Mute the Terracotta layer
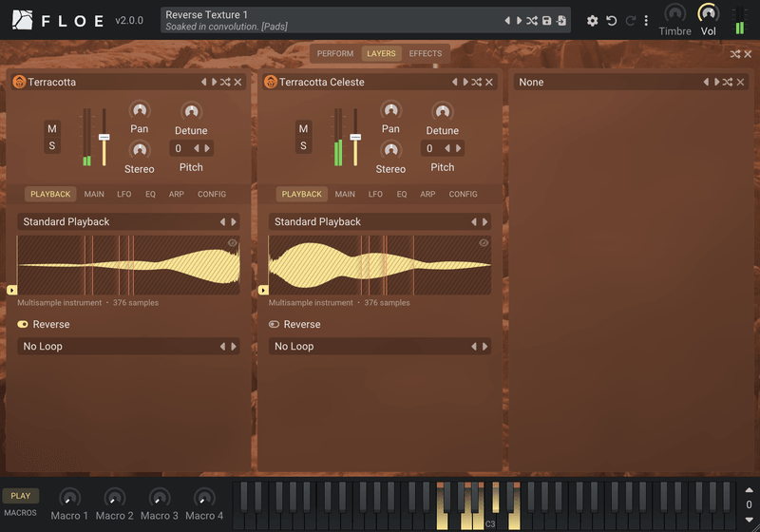The image size is (760, 532). point(52,128)
